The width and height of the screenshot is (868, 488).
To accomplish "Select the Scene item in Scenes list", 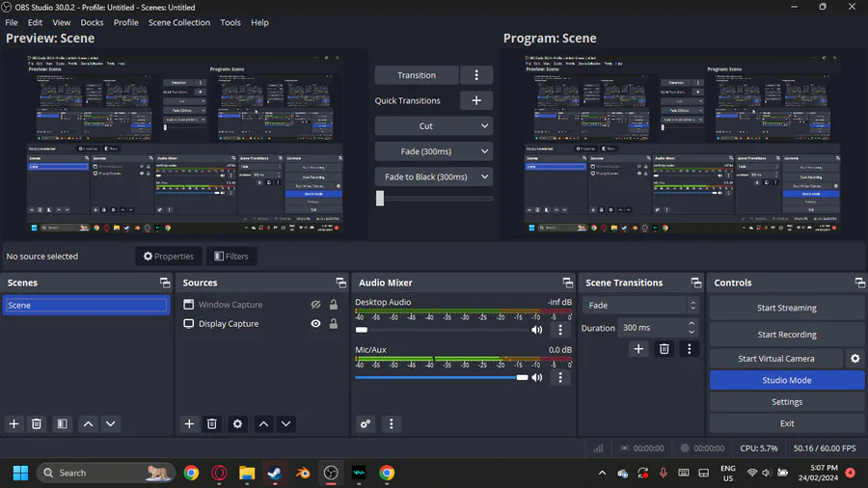I will click(x=86, y=305).
